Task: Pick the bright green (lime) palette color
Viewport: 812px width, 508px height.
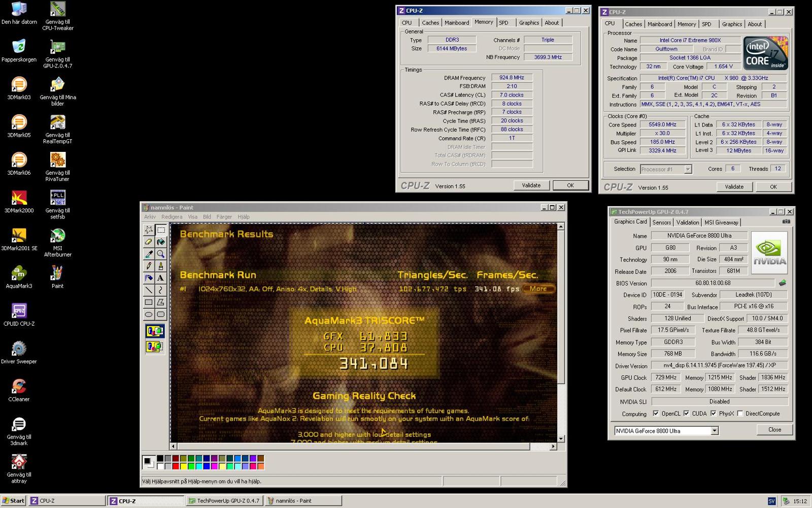Action: point(191,466)
